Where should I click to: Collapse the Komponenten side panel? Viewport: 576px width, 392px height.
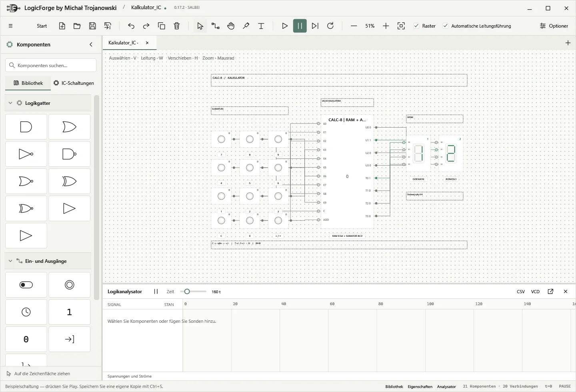(91, 44)
